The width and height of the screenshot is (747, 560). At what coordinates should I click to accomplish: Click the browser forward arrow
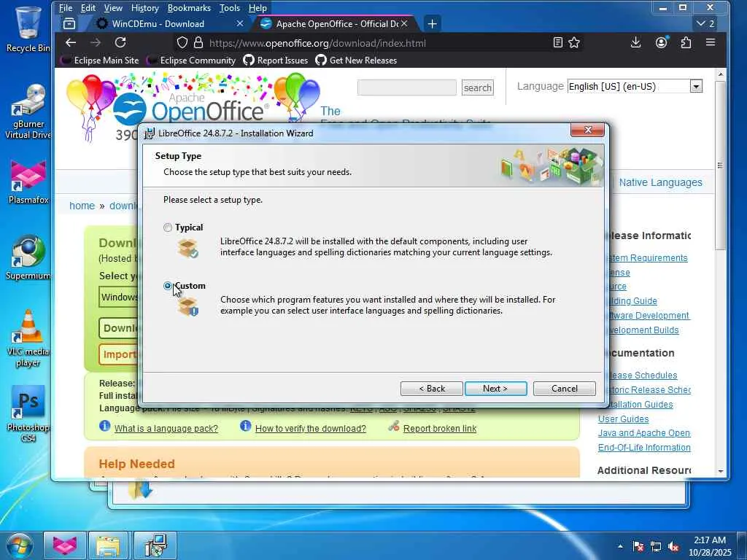tap(96, 43)
